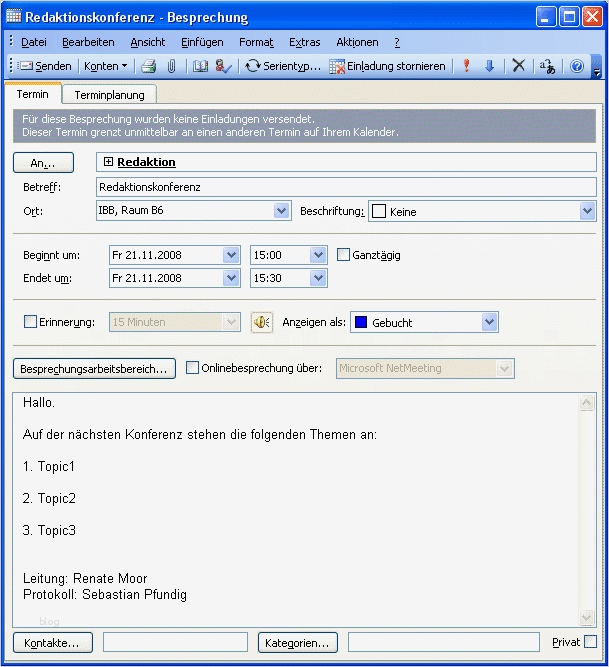
Task: Click the check names icon
Action: [x=223, y=66]
